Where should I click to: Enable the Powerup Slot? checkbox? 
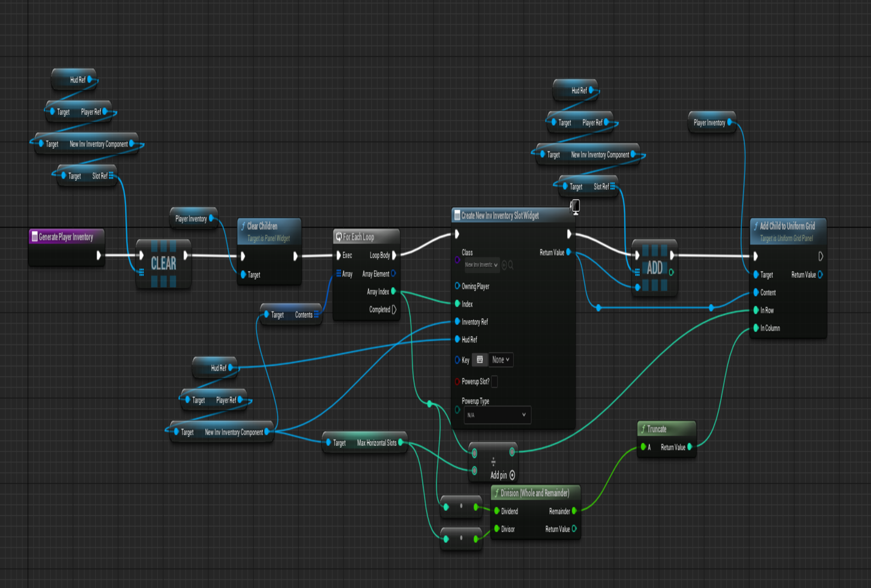coord(494,382)
